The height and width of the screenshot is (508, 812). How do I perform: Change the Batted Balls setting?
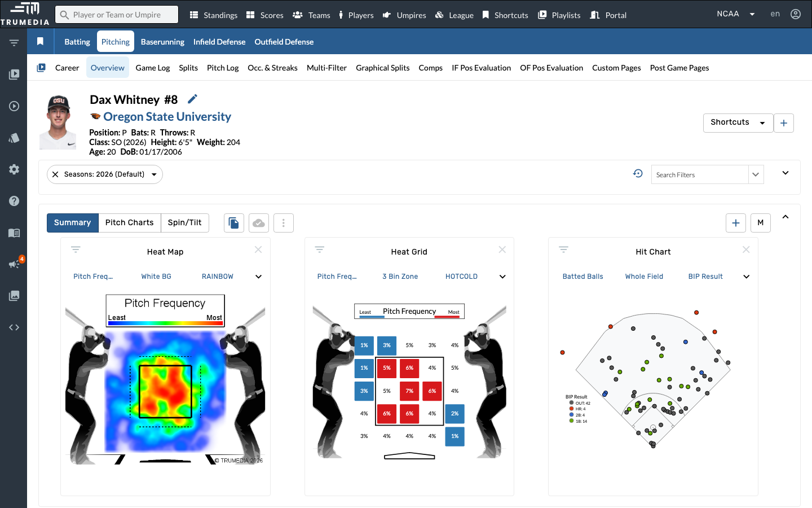coord(582,277)
